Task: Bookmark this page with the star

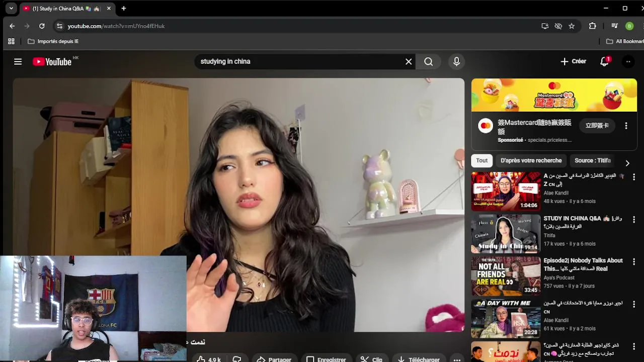Action: 572,26
